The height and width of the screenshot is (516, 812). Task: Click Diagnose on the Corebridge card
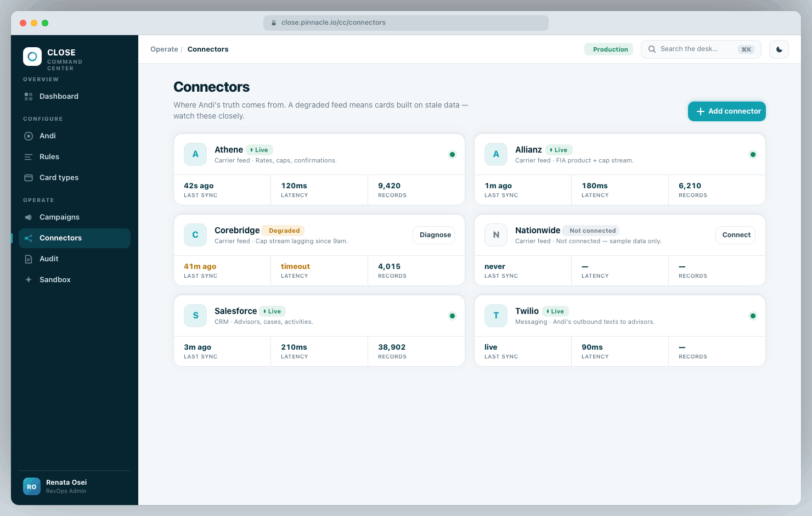point(433,235)
